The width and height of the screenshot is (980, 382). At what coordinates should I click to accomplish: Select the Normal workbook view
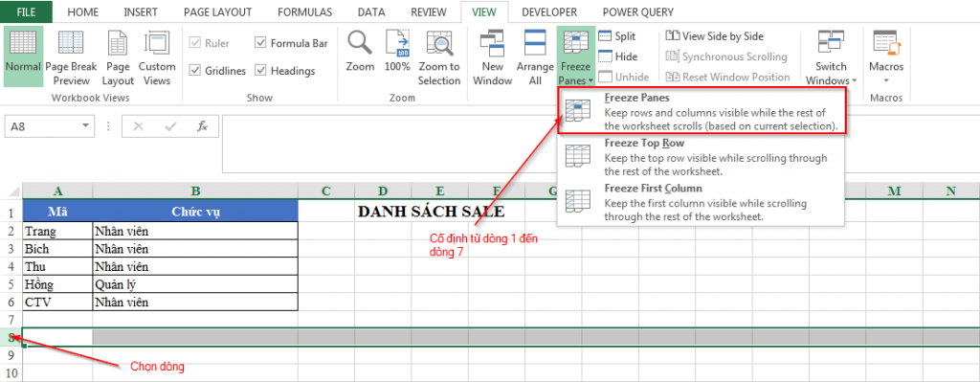tap(23, 56)
